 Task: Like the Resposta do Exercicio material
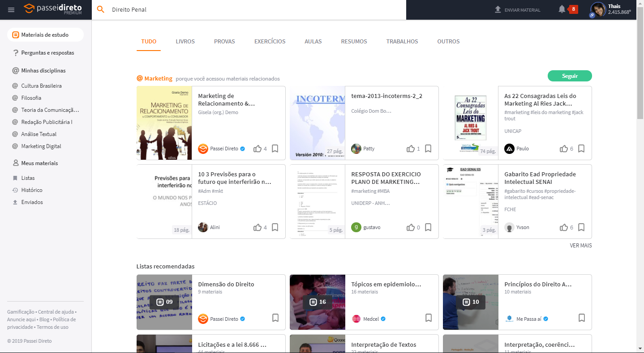pos(411,227)
